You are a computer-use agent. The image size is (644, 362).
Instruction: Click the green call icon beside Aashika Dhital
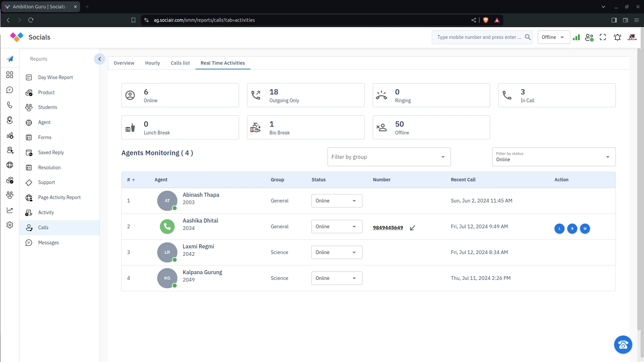pos(167,227)
